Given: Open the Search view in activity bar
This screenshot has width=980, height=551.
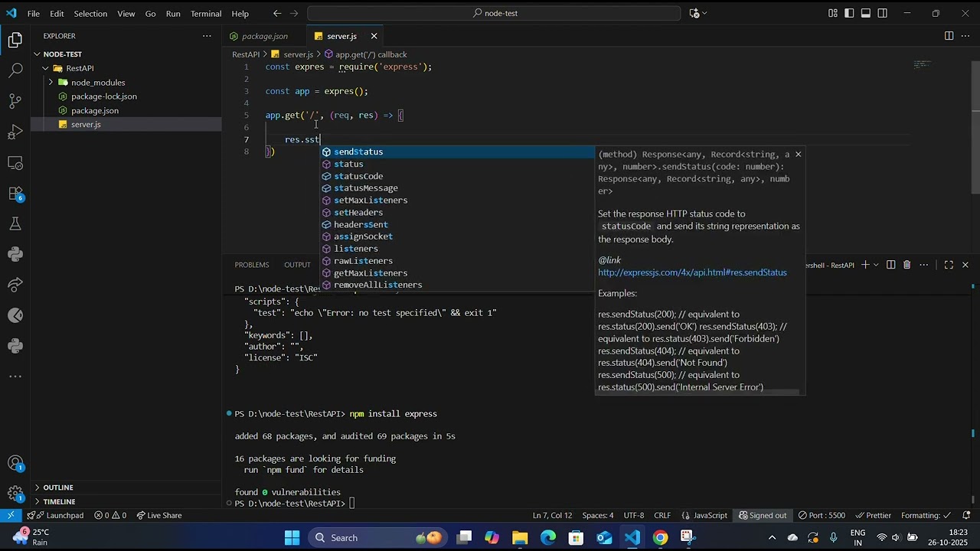Looking at the screenshot, I should point(15,71).
